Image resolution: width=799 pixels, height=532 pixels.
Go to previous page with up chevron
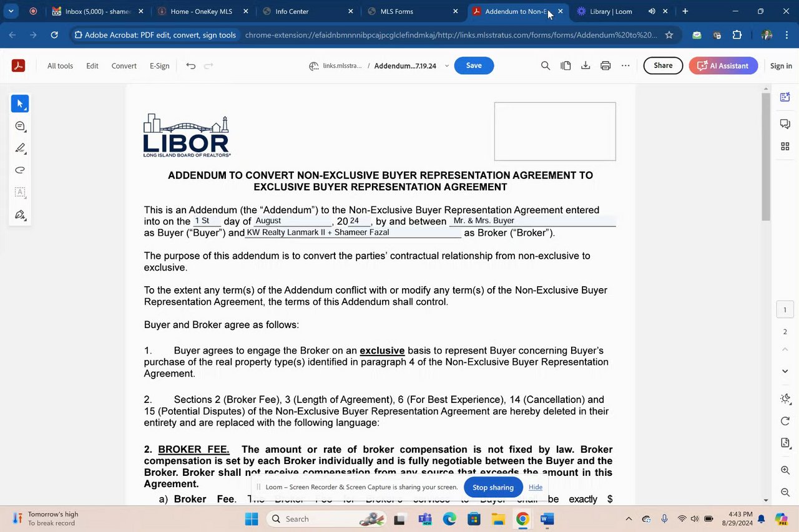click(785, 349)
